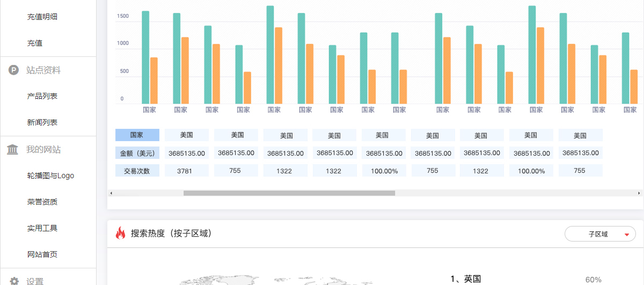
Task: Open the 子区域 dropdown
Action: pyautogui.click(x=599, y=234)
